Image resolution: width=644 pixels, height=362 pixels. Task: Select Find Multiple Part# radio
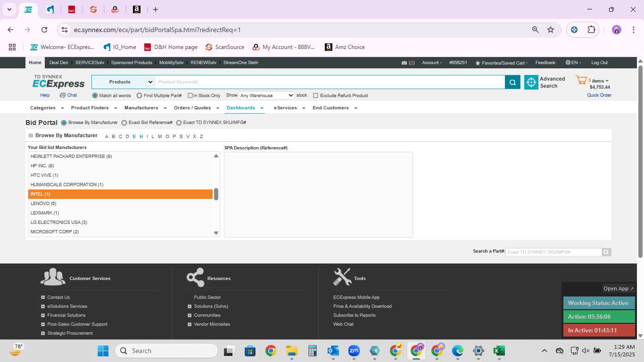[x=139, y=96]
